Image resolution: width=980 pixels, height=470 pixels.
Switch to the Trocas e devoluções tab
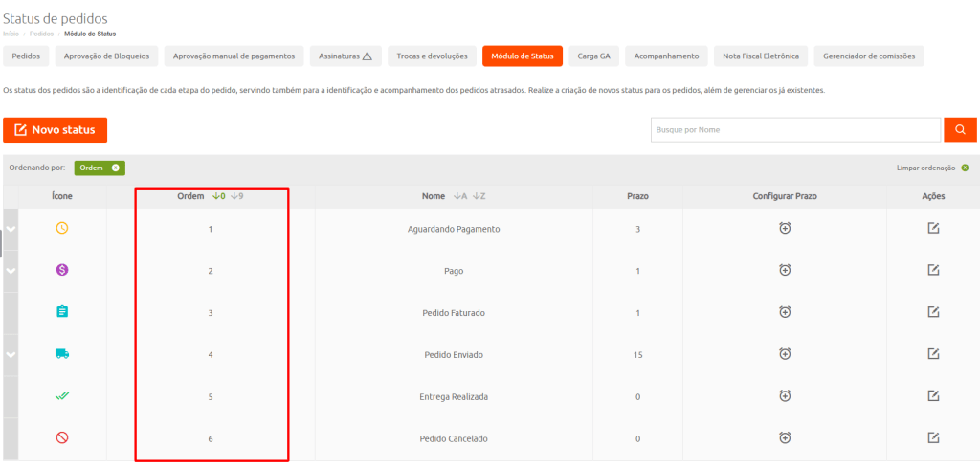(x=432, y=56)
